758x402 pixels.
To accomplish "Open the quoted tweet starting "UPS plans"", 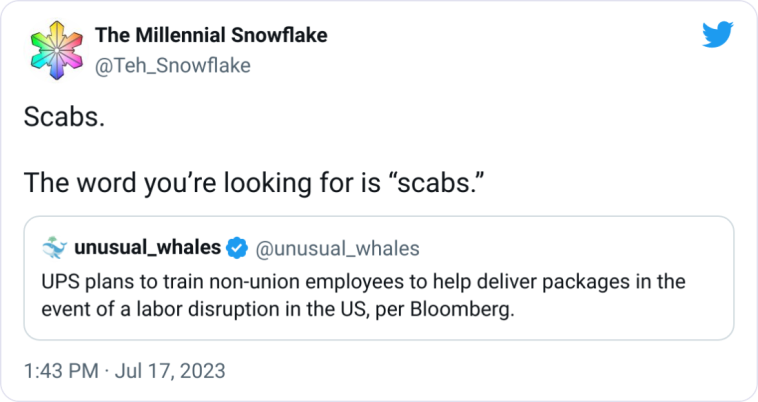I will point(379,278).
